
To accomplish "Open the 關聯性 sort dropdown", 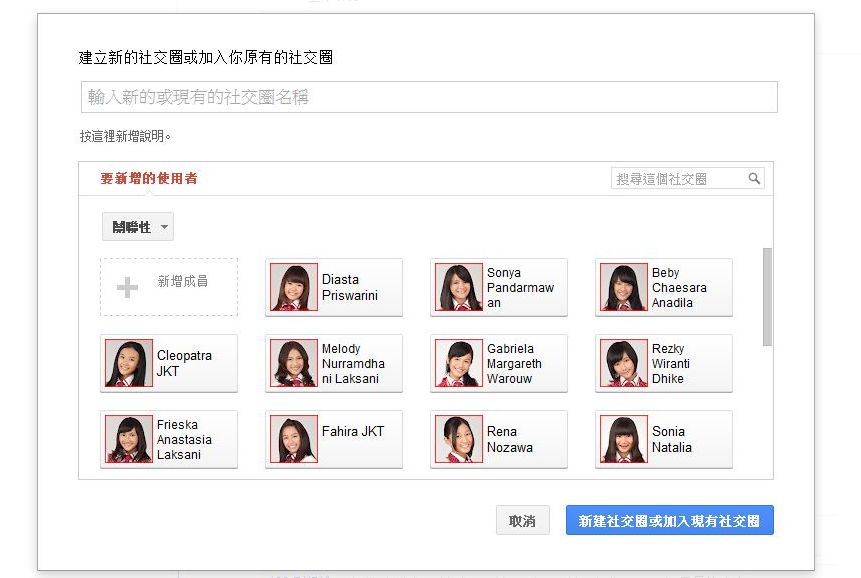I will tap(138, 227).
